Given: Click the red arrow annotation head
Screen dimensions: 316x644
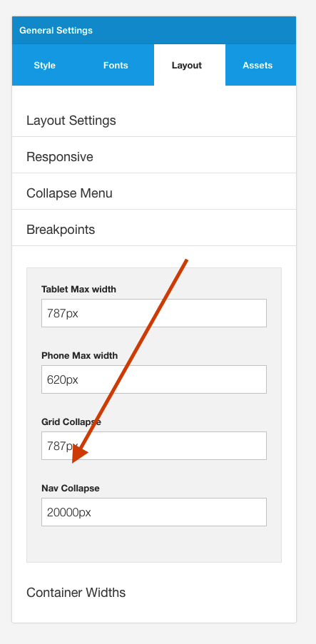Looking at the screenshot, I should [79, 454].
